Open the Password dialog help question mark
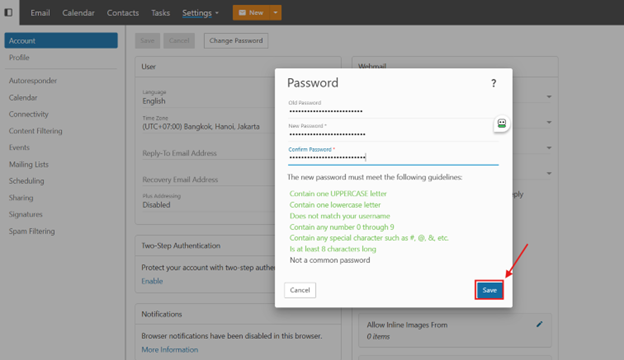624x360 pixels. [493, 83]
